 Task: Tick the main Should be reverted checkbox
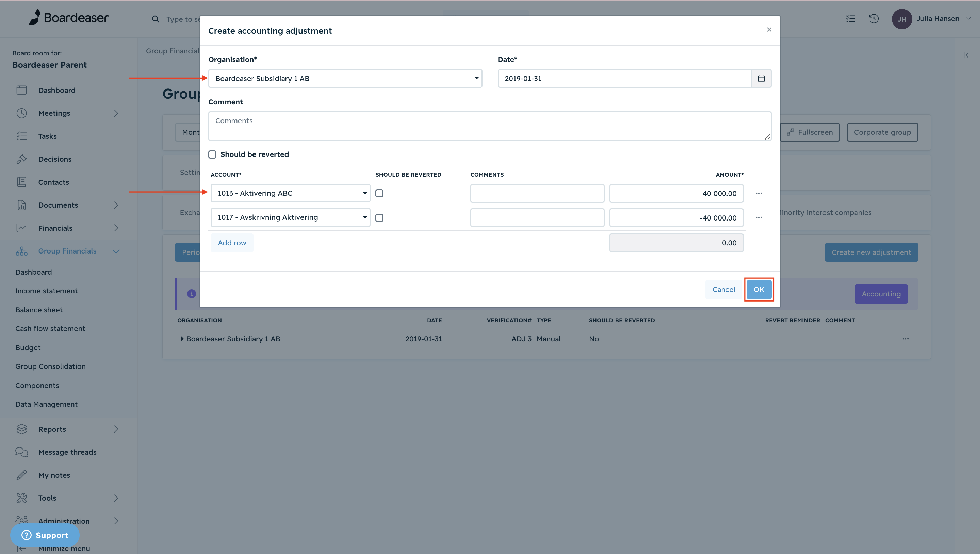pyautogui.click(x=212, y=154)
